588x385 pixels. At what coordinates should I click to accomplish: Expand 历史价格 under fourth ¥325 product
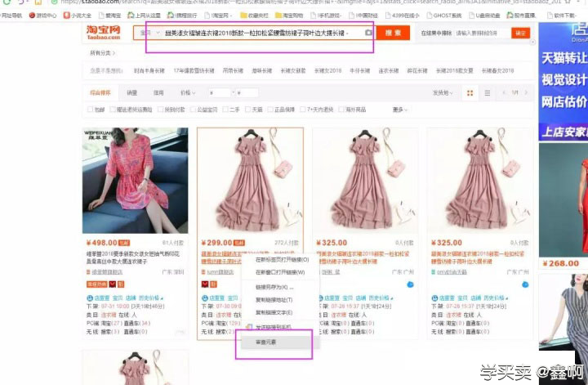(496, 298)
